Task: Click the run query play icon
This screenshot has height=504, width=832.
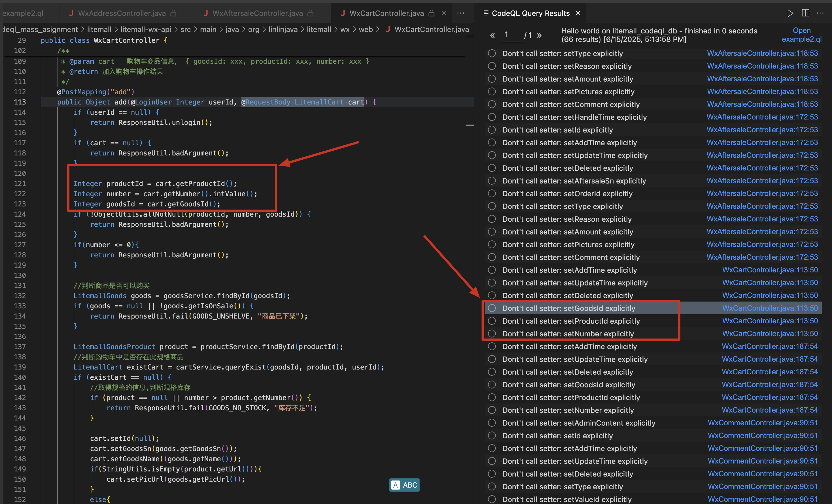Action: [790, 13]
